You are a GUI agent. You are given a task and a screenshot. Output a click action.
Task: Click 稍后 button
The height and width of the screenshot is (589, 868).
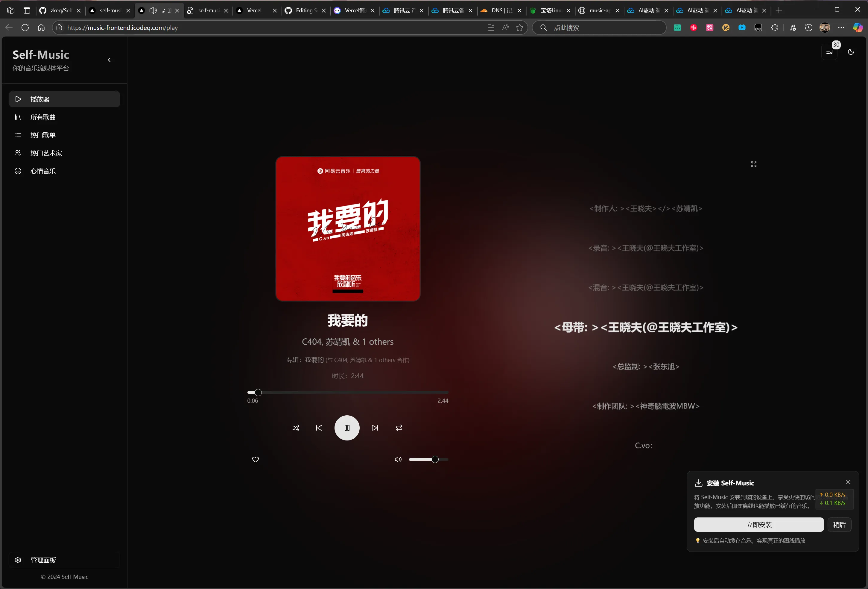pyautogui.click(x=839, y=525)
